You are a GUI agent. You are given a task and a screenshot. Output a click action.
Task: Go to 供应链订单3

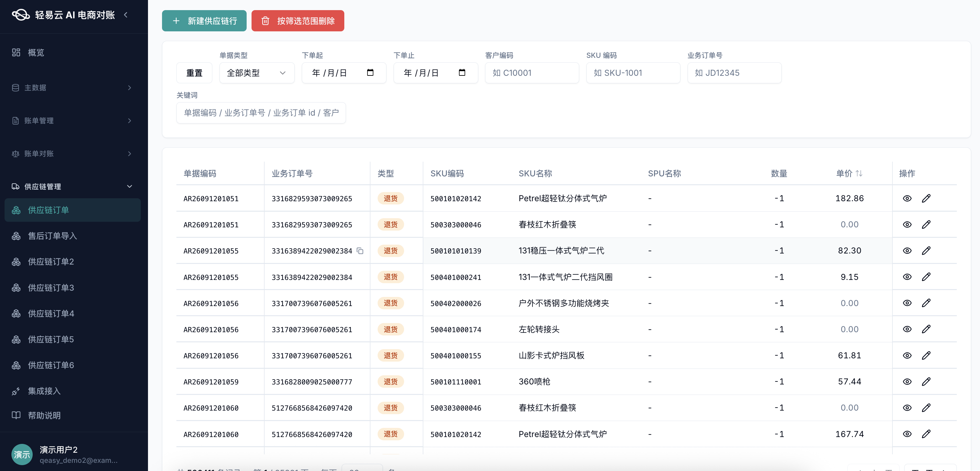[x=72, y=288]
